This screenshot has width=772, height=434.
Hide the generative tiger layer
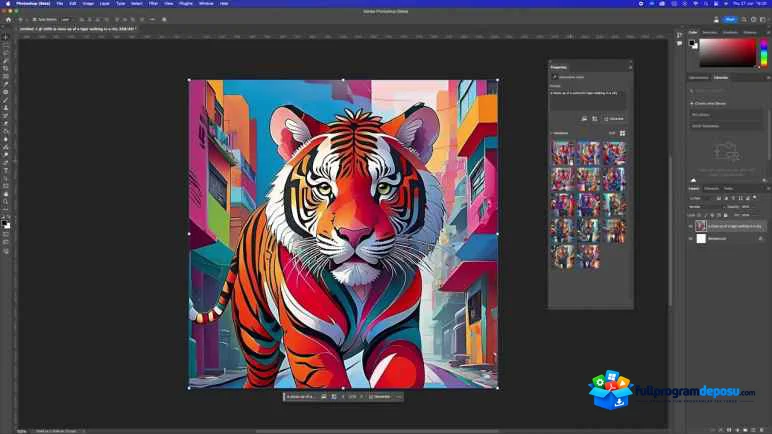[x=690, y=226]
